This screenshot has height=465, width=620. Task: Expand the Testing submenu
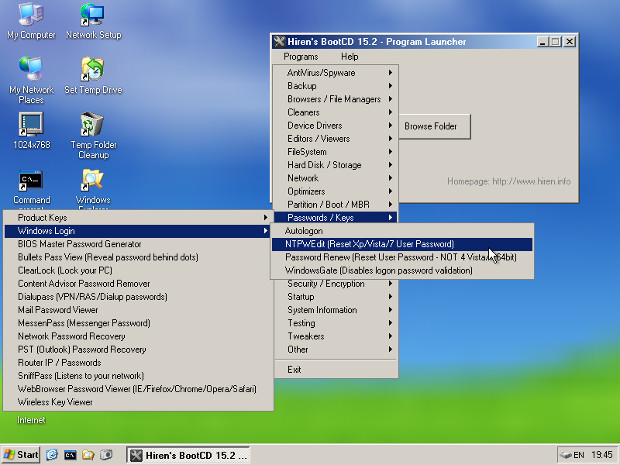[x=336, y=323]
